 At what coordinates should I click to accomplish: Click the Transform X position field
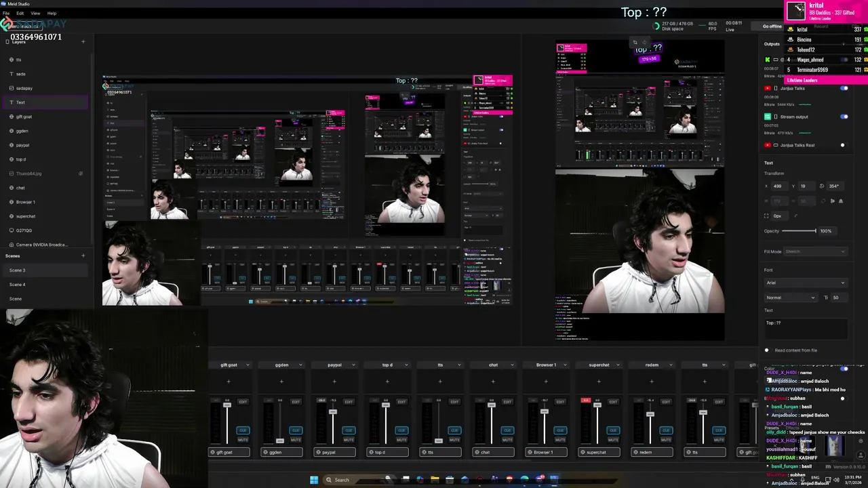pos(781,186)
